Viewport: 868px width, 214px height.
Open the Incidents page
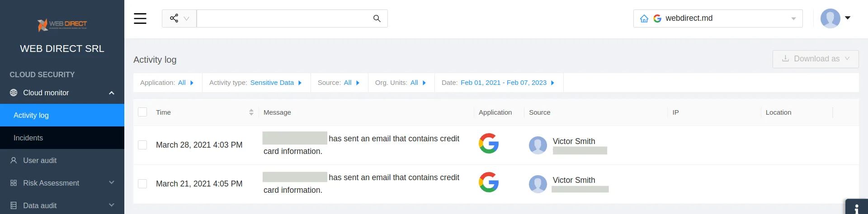[28, 138]
